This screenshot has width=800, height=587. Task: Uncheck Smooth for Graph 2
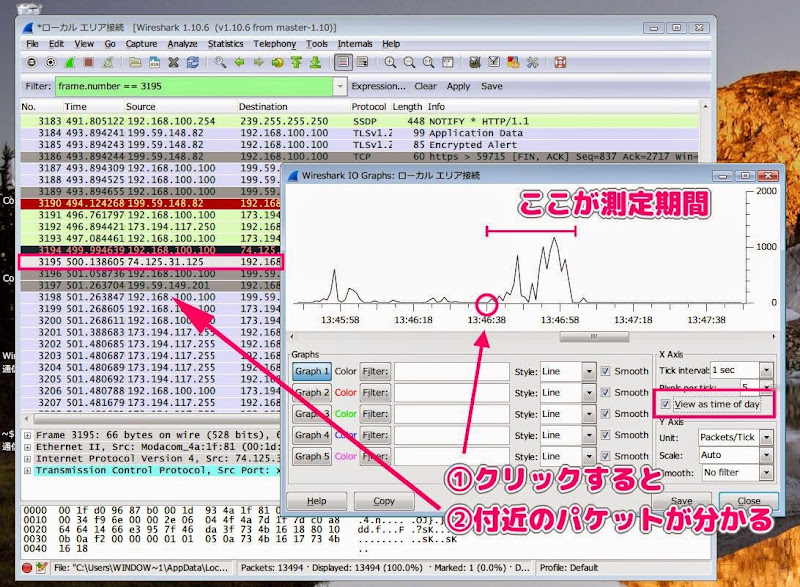pyautogui.click(x=605, y=393)
